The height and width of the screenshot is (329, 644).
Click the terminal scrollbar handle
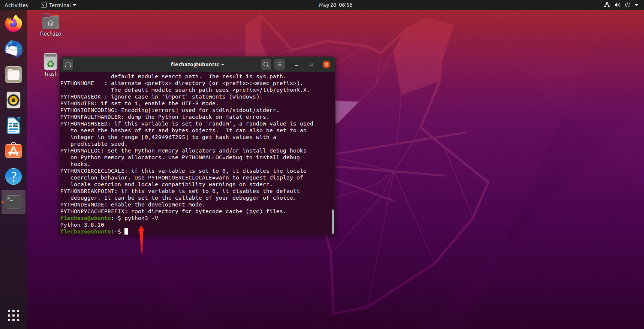click(x=332, y=221)
